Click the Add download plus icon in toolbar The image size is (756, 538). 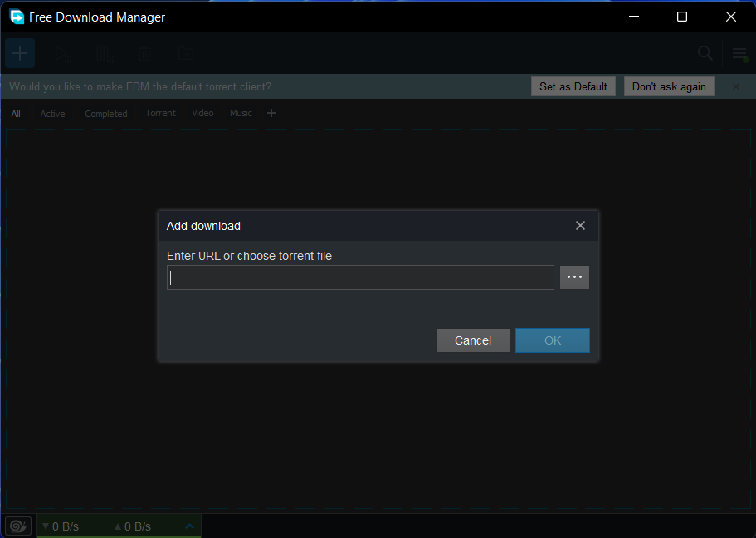pos(20,53)
